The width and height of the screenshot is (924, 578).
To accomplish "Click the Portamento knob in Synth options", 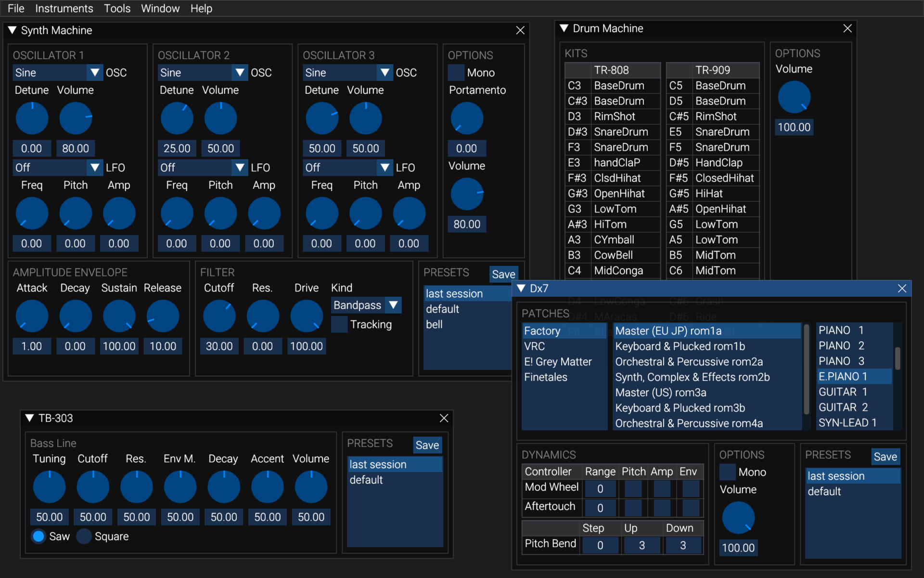I will tap(466, 118).
